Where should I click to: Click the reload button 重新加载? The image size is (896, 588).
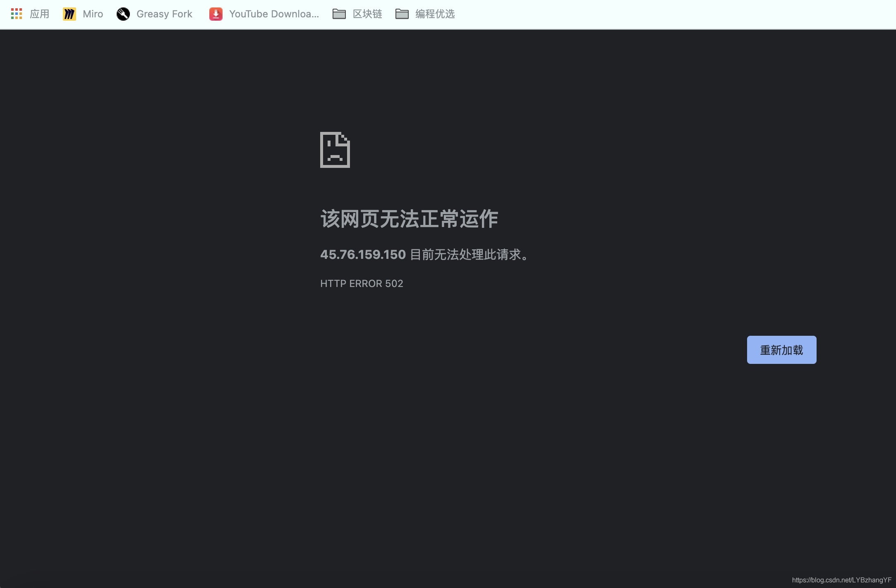pos(781,350)
